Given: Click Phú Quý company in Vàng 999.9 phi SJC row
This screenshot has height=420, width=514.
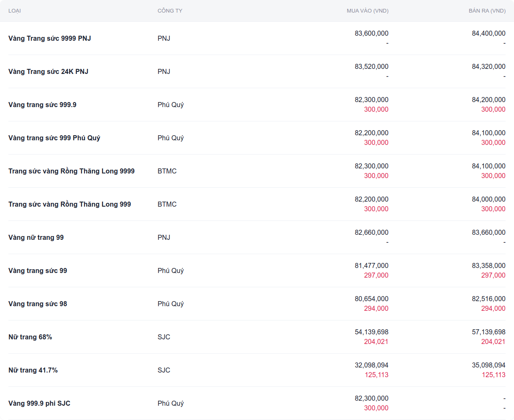Looking at the screenshot, I should tap(171, 403).
